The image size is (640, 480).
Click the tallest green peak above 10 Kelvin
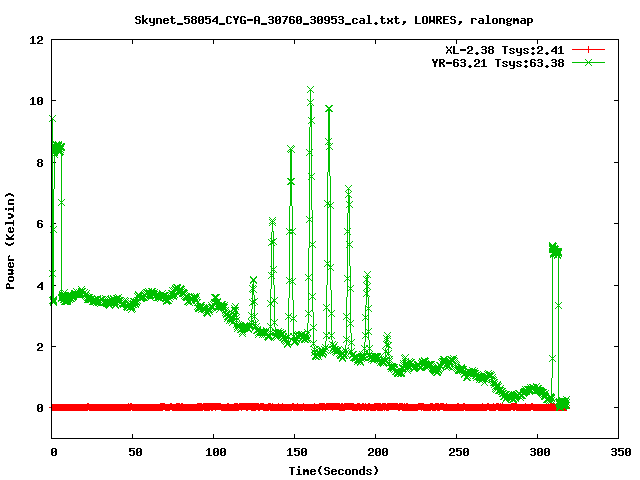tap(311, 90)
